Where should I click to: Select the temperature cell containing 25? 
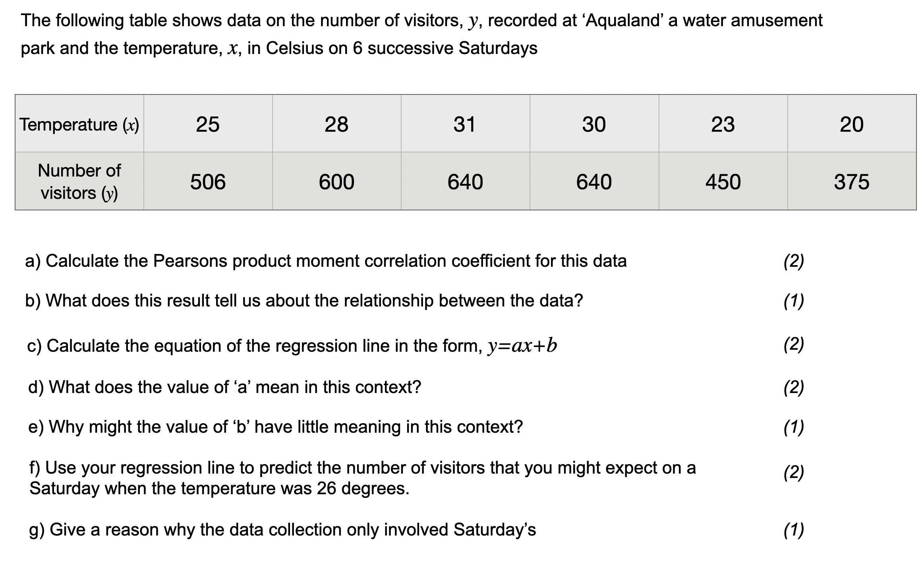pyautogui.click(x=208, y=125)
